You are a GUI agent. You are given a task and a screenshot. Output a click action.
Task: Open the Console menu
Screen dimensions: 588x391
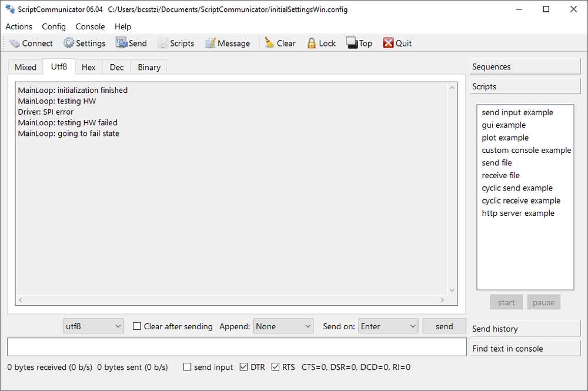[x=90, y=26]
